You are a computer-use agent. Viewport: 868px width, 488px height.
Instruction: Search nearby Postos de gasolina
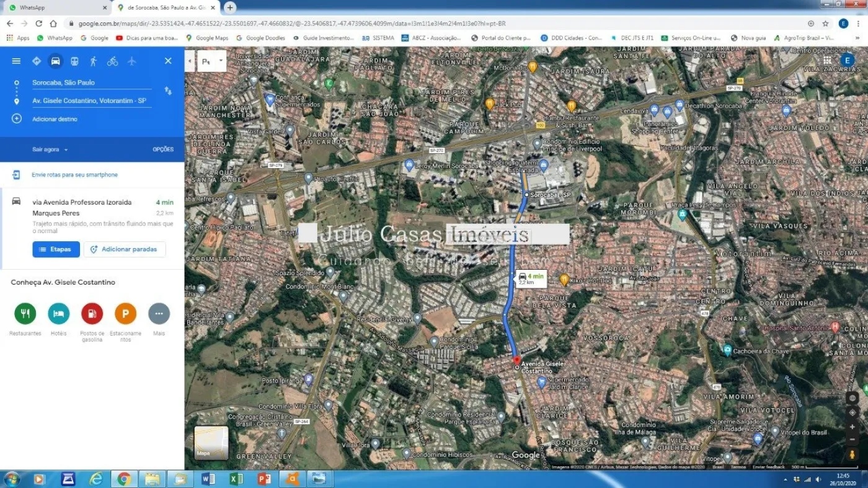(x=92, y=314)
